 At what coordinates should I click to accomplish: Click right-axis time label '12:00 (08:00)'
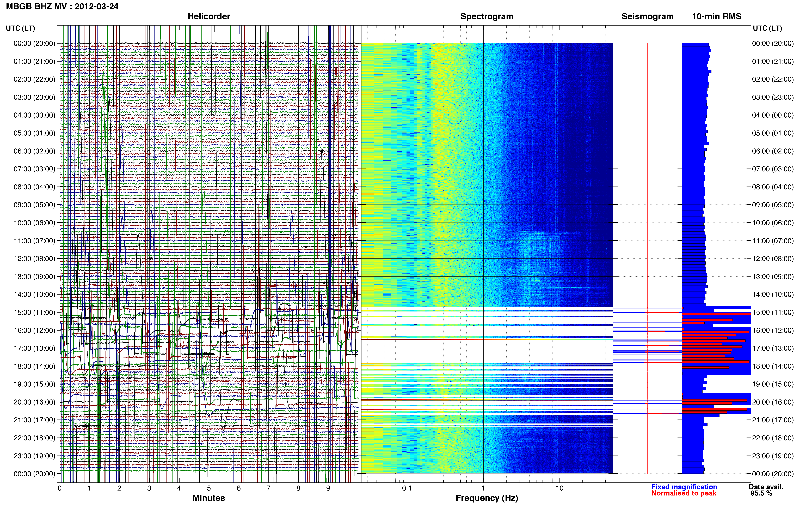(773, 259)
